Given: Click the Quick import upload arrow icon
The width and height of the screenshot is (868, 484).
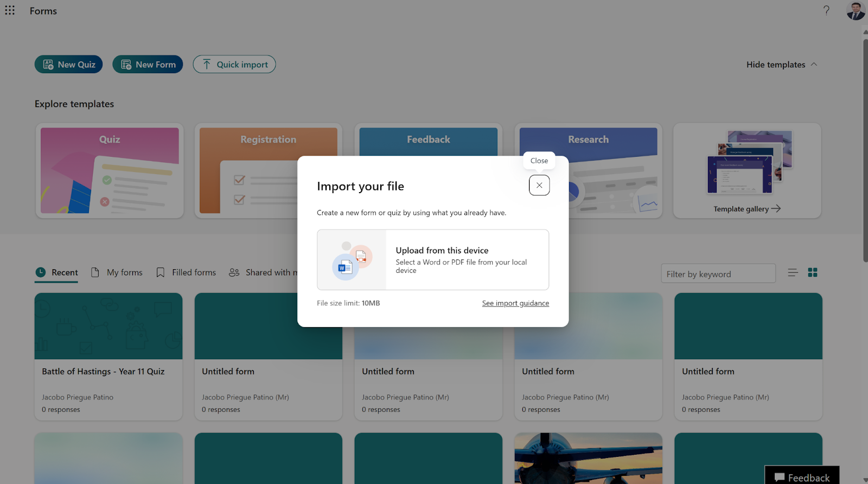Looking at the screenshot, I should pos(207,65).
